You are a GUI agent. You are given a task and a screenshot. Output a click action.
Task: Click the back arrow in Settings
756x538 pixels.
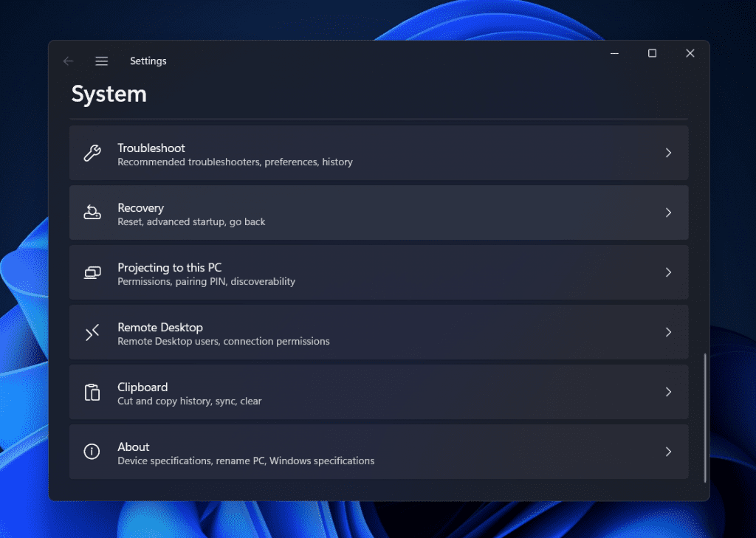tap(68, 61)
